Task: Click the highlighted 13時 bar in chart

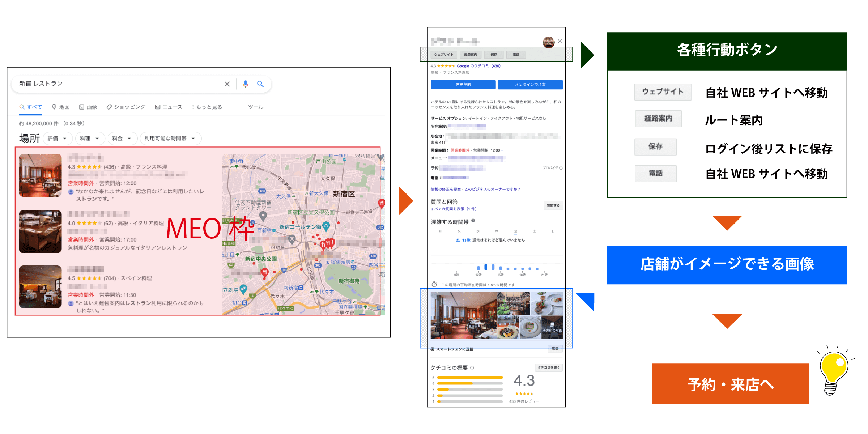Action: pyautogui.click(x=486, y=267)
